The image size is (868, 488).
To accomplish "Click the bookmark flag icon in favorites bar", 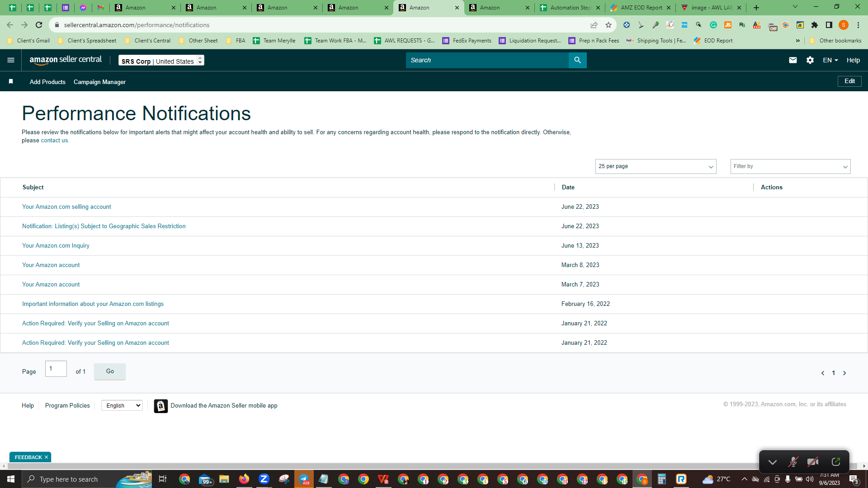I will tap(11, 82).
